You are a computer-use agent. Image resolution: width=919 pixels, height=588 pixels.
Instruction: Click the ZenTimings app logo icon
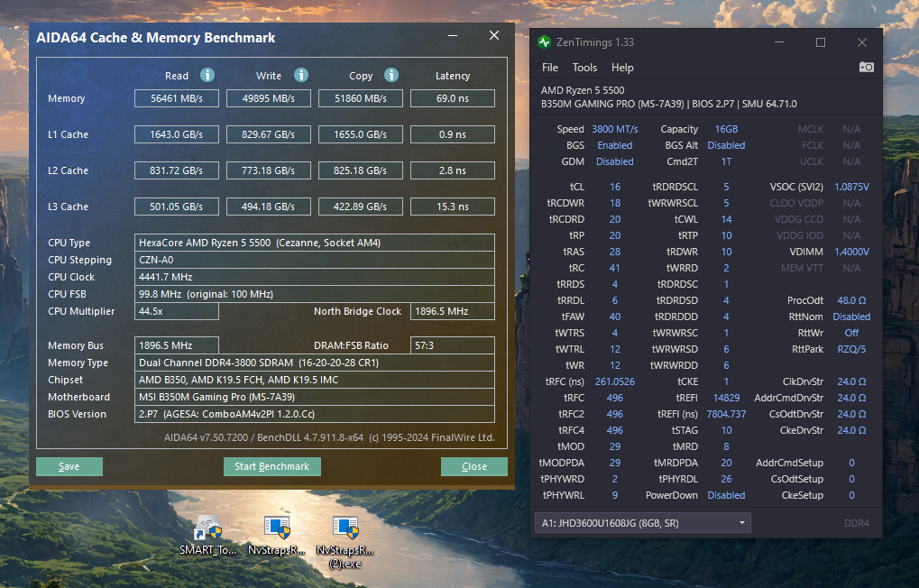pos(544,42)
